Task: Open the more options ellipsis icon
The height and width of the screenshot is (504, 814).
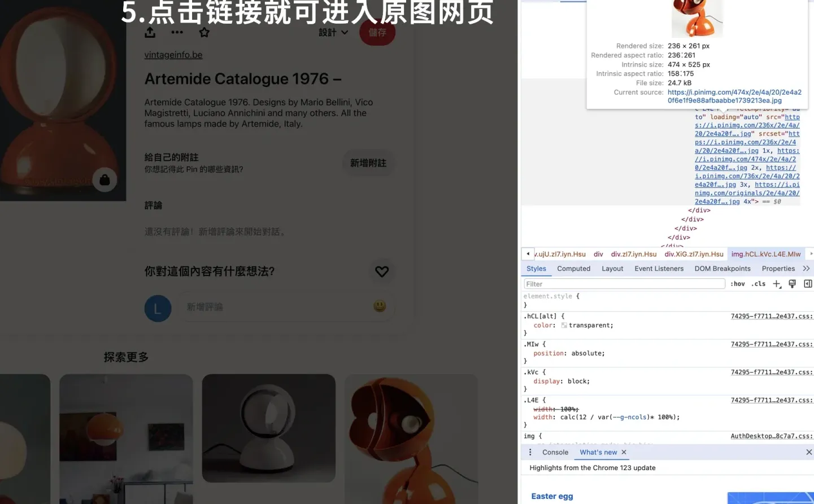Action: pos(177,32)
